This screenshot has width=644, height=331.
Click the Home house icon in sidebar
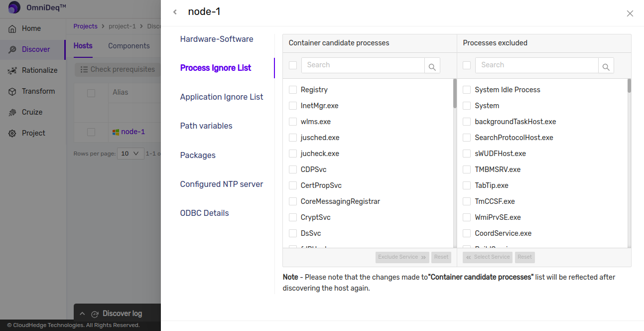(12, 28)
